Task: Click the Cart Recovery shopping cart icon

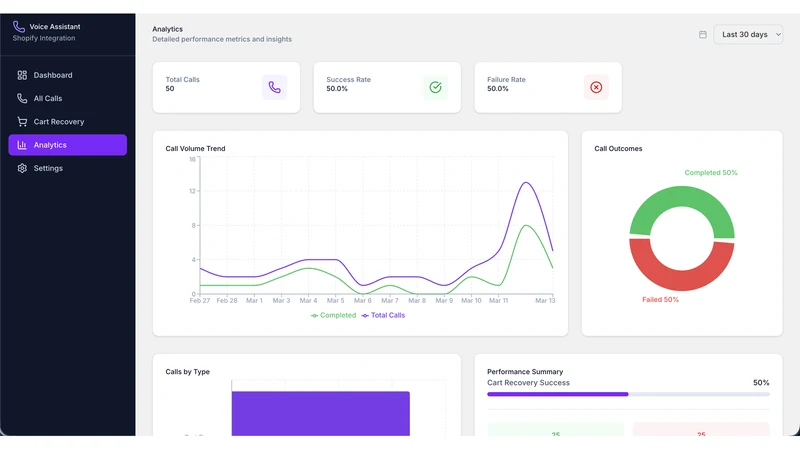Action: click(x=22, y=121)
